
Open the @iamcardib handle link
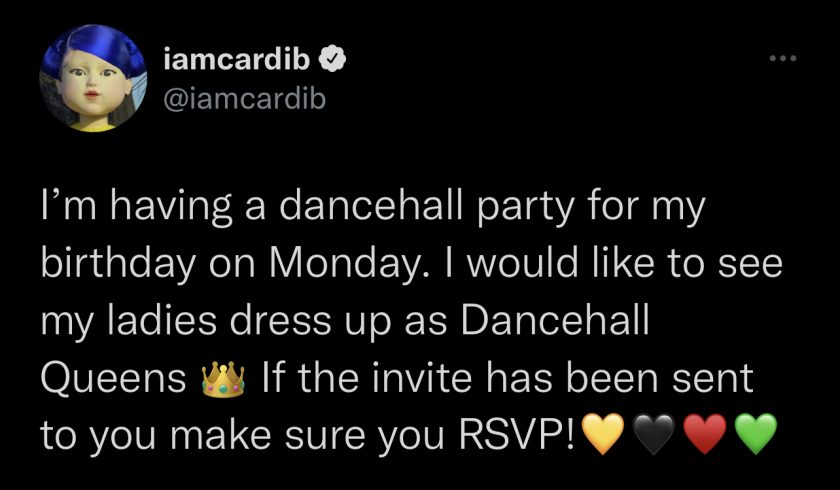pyautogui.click(x=244, y=99)
